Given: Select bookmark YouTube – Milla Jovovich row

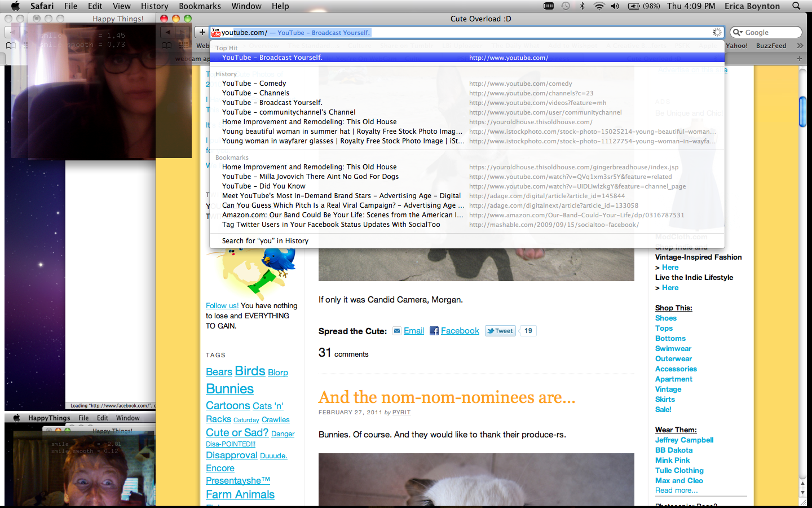Looking at the screenshot, I should 467,177.
